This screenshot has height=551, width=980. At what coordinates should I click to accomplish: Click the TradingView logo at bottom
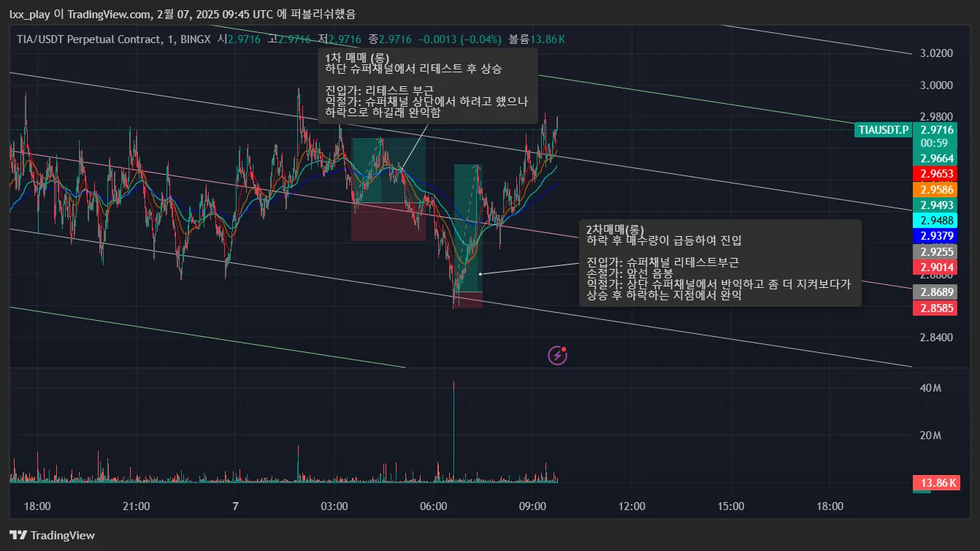tap(52, 535)
